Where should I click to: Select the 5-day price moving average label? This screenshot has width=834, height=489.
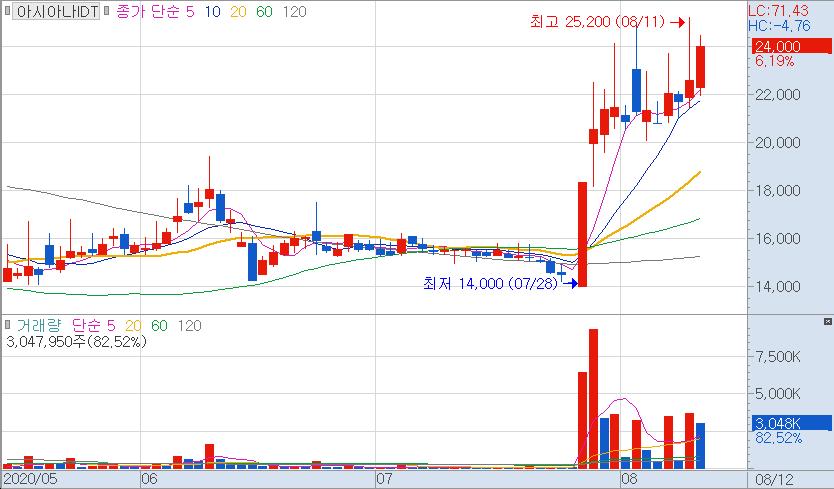coord(190,12)
